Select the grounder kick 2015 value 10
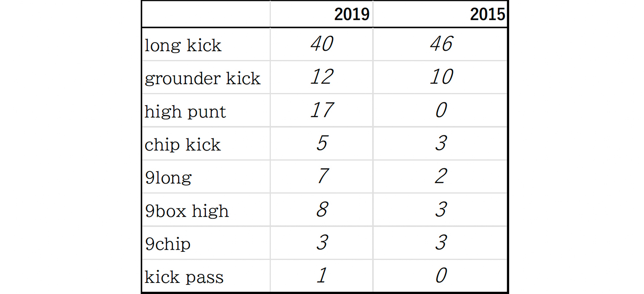 441,77
